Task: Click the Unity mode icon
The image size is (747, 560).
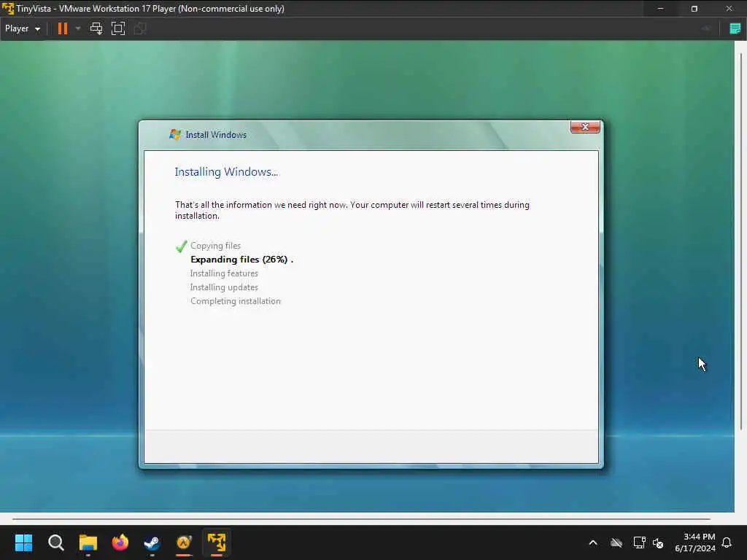Action: pos(140,28)
